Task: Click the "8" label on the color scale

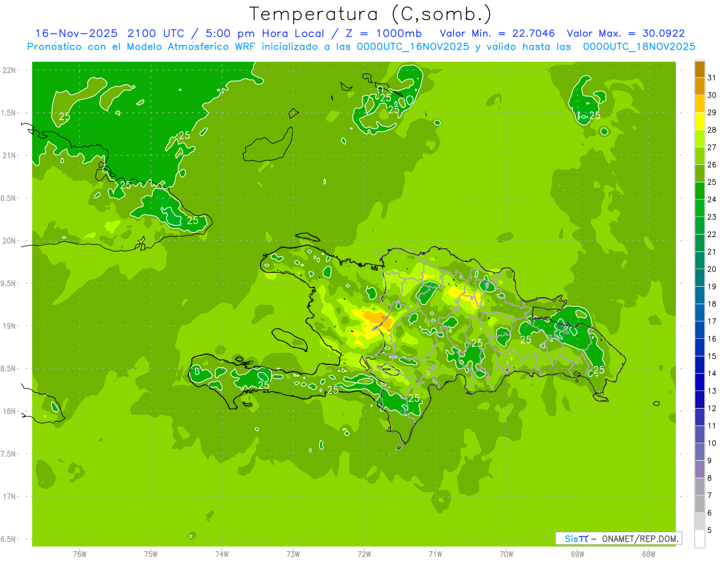Action: pyautogui.click(x=710, y=478)
